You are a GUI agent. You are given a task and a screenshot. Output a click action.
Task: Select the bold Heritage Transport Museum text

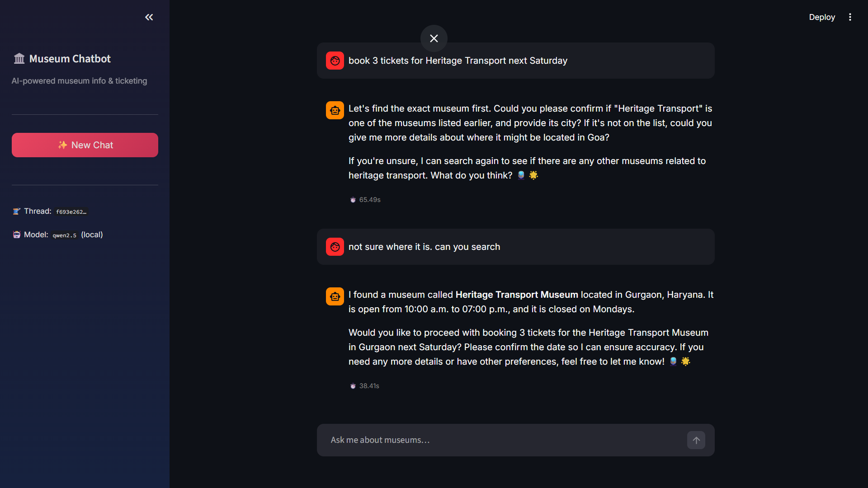coord(517,295)
